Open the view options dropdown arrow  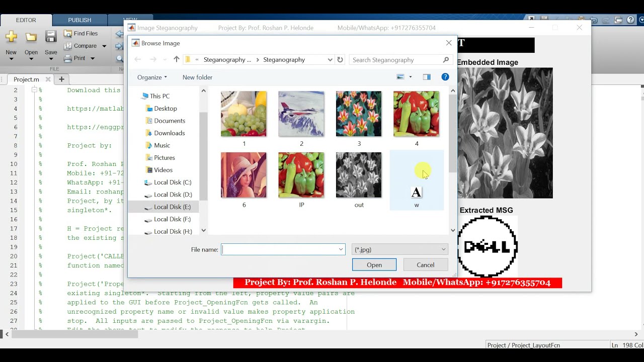coord(411,77)
